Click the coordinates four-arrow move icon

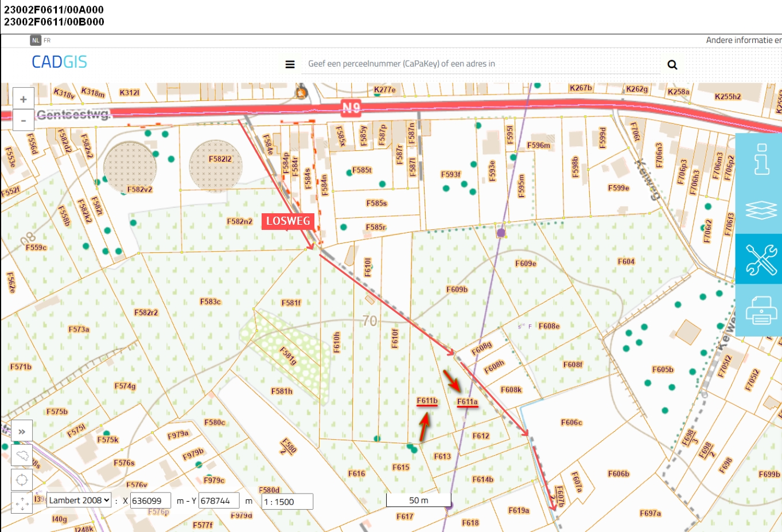tap(22, 503)
